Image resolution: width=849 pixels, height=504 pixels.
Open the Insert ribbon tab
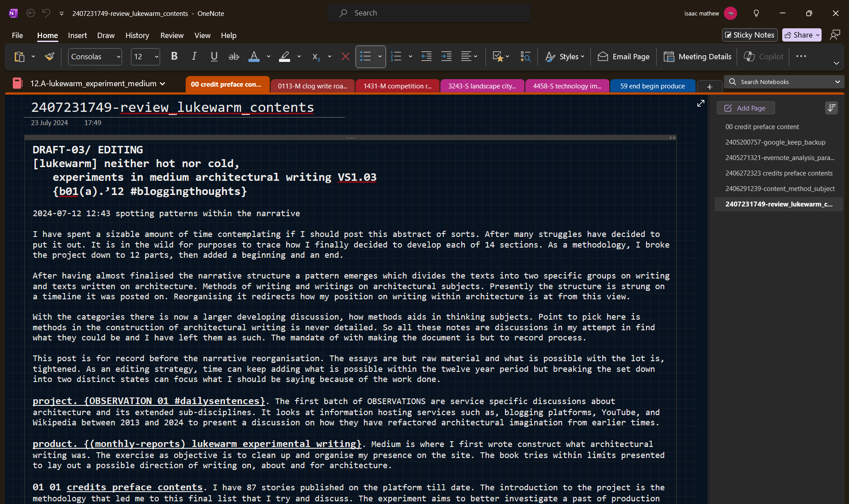(77, 35)
